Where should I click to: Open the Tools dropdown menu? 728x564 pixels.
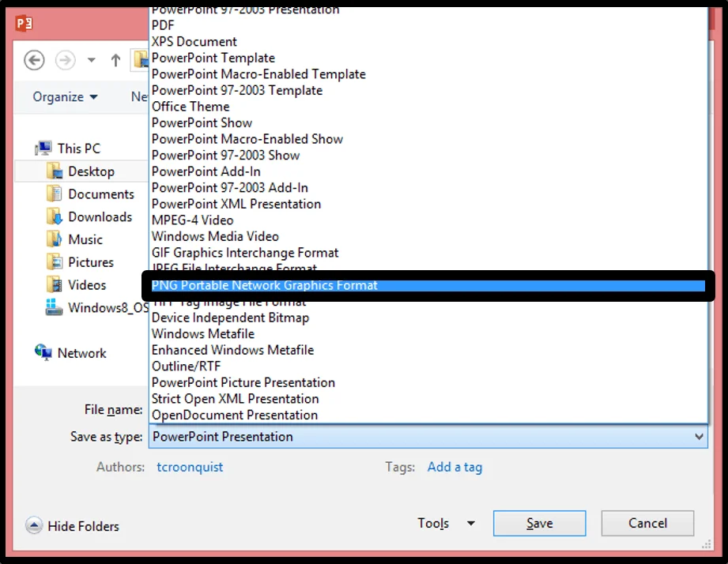(446, 523)
